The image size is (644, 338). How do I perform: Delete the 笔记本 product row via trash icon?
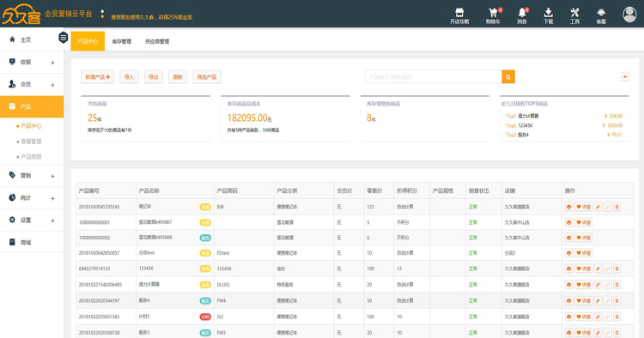[617, 207]
